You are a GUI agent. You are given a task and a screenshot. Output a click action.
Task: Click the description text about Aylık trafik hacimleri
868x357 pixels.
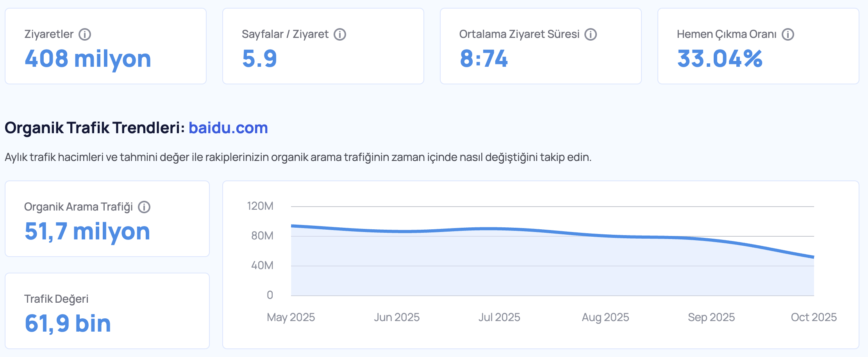[x=298, y=157]
